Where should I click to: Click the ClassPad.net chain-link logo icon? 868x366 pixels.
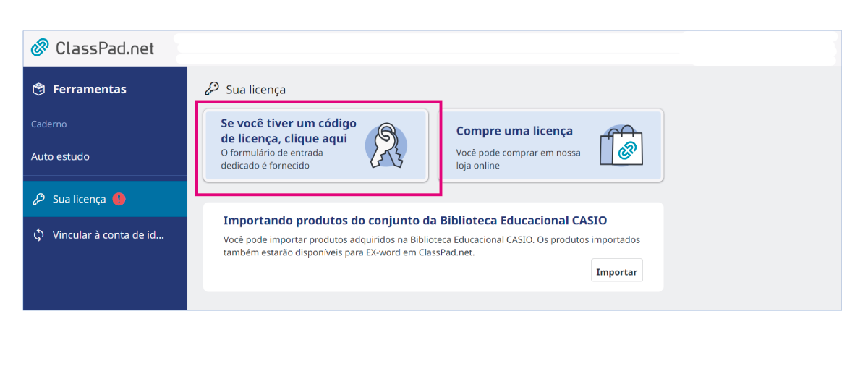click(41, 48)
